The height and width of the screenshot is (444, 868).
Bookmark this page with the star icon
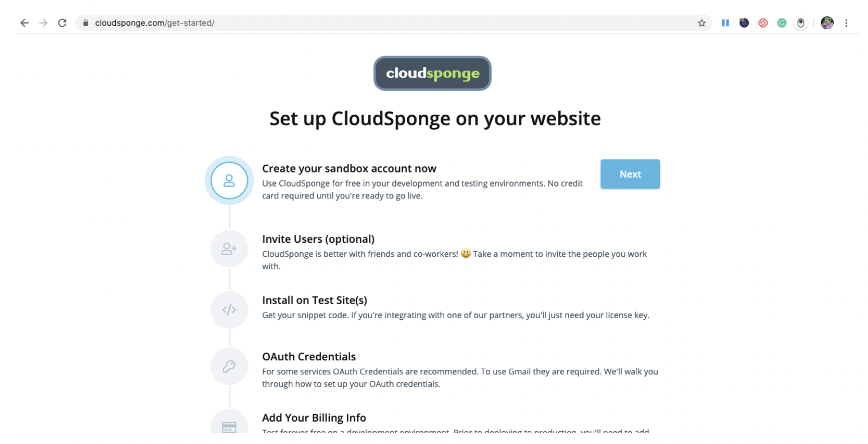pyautogui.click(x=702, y=23)
